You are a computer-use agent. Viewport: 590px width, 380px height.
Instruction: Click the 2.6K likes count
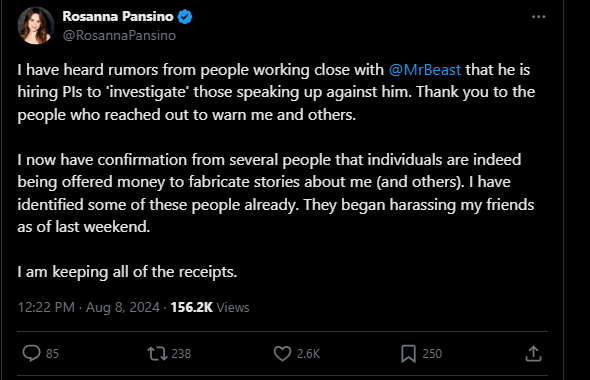308,354
